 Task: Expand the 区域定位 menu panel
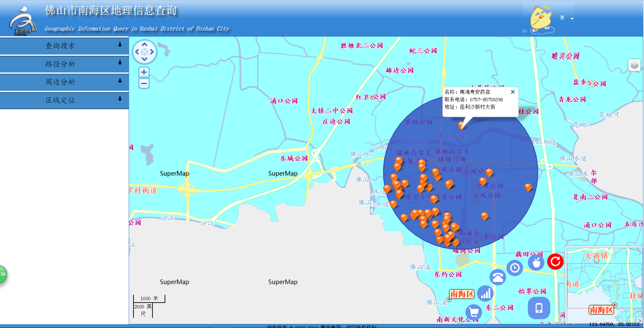point(64,100)
